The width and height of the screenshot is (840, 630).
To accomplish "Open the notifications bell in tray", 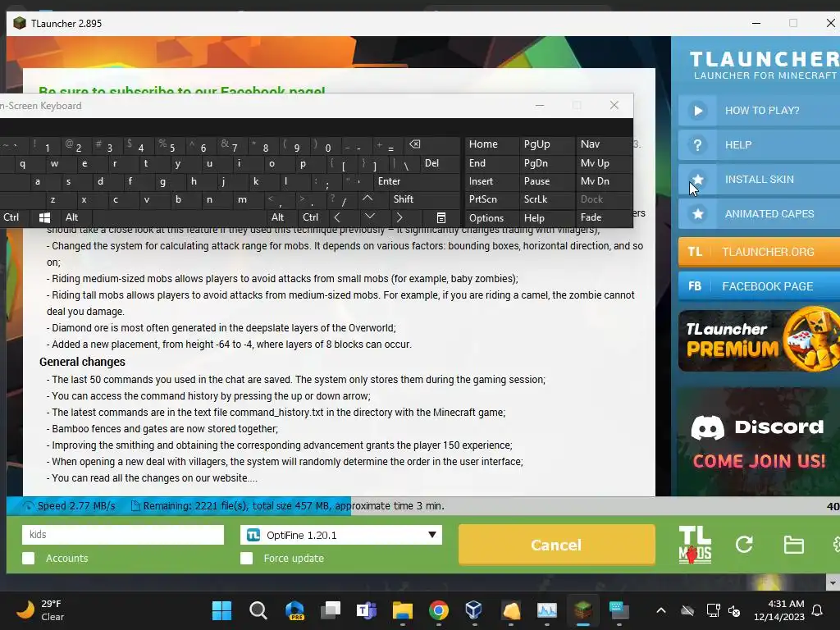I will coord(818,610).
